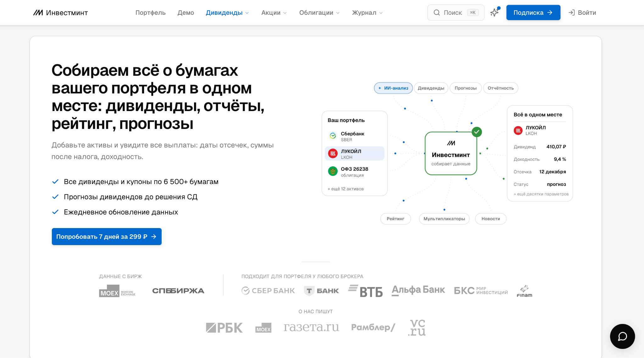
Task: Select the Дивиденды chip in diagram
Action: click(431, 88)
